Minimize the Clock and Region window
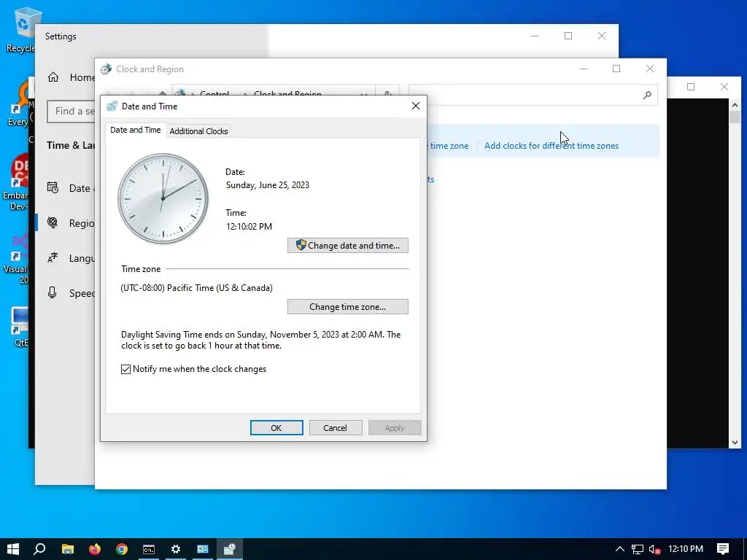747x560 pixels. point(584,69)
